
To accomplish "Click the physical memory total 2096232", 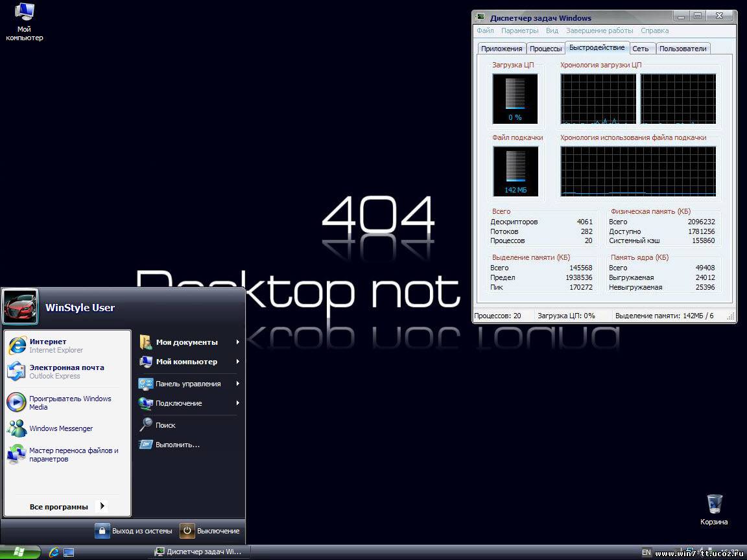I will click(701, 222).
